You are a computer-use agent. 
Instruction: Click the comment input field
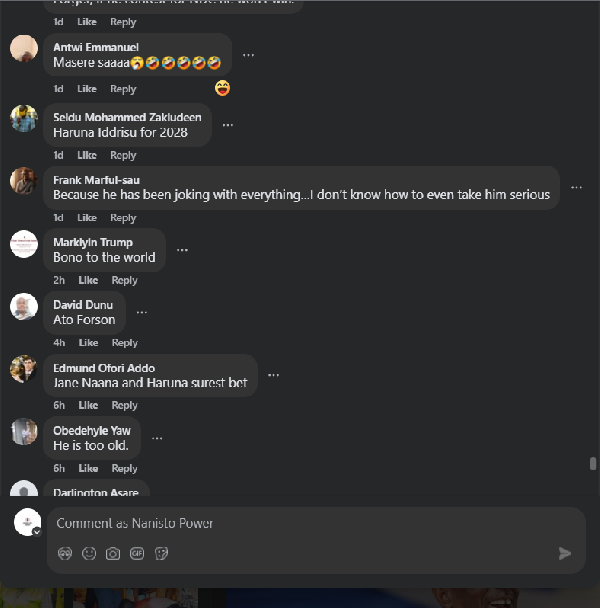click(x=300, y=523)
